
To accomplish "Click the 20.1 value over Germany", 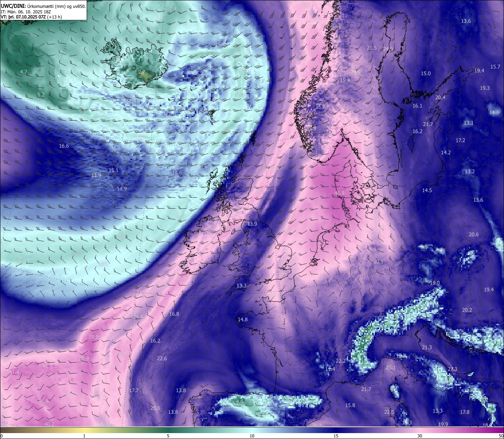I will (x=378, y=262).
